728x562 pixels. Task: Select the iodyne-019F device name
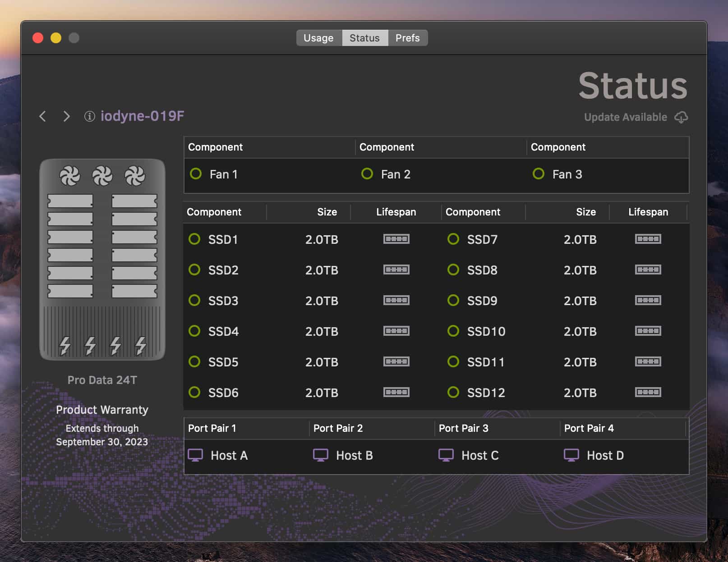(142, 116)
